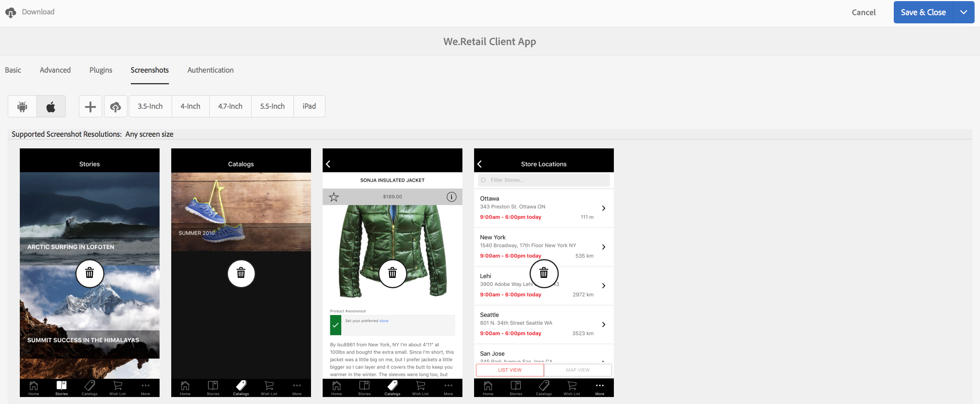The image size is (980, 404).
Task: Delete the Catalogs screenshot via trash icon
Action: pyautogui.click(x=241, y=273)
